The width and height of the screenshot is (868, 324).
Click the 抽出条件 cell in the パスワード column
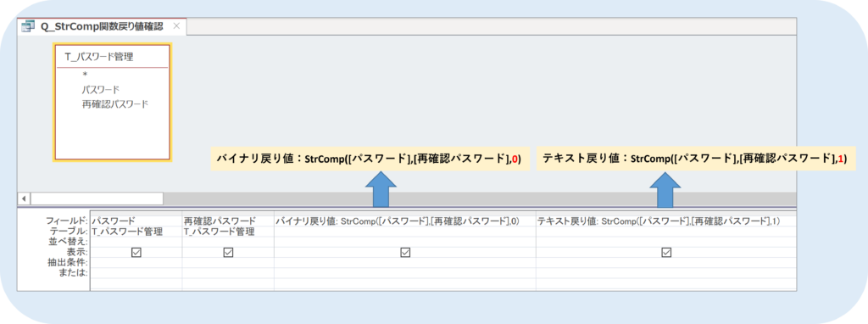136,263
